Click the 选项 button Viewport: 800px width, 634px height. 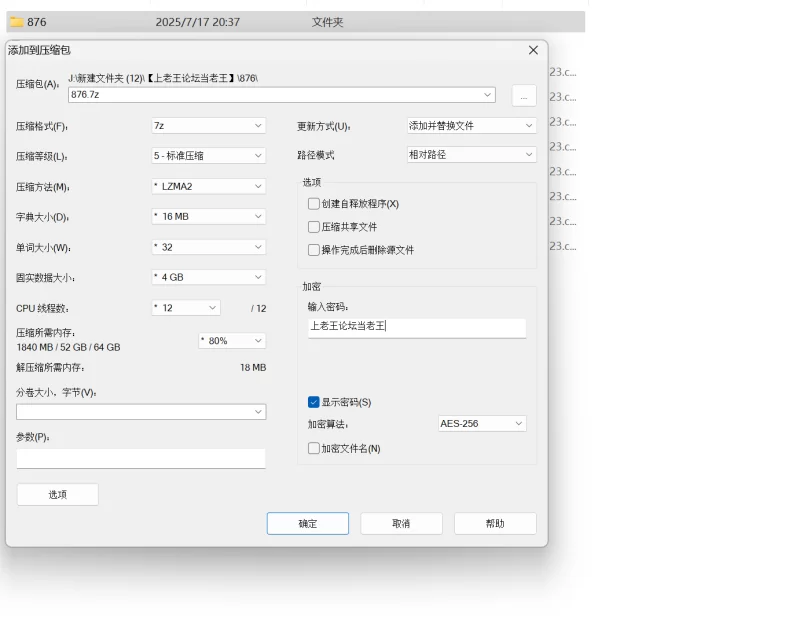point(58,494)
